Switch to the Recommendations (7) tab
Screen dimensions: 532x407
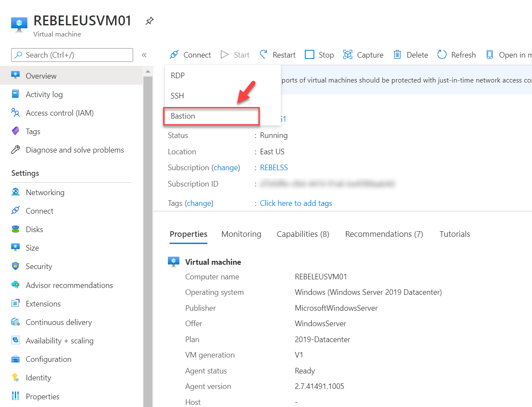pos(384,234)
